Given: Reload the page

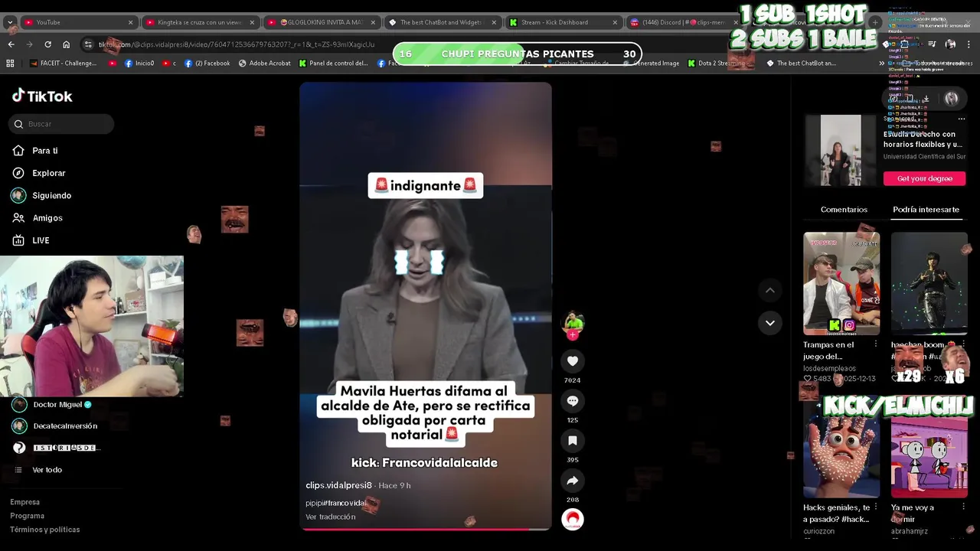Looking at the screenshot, I should click(47, 44).
